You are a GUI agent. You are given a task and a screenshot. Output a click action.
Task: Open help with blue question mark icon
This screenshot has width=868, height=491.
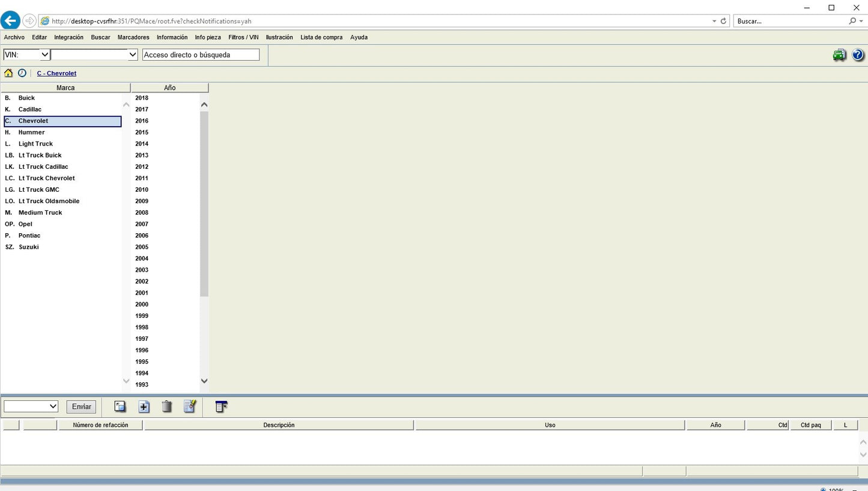click(858, 55)
